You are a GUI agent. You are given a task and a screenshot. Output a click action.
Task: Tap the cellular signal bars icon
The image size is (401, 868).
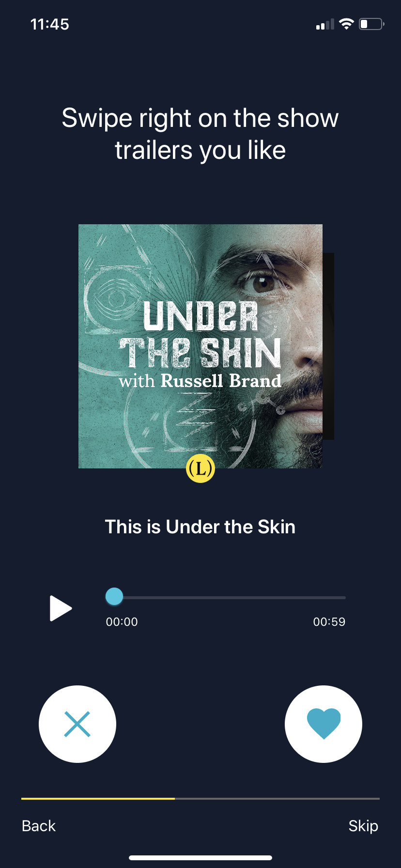325,24
